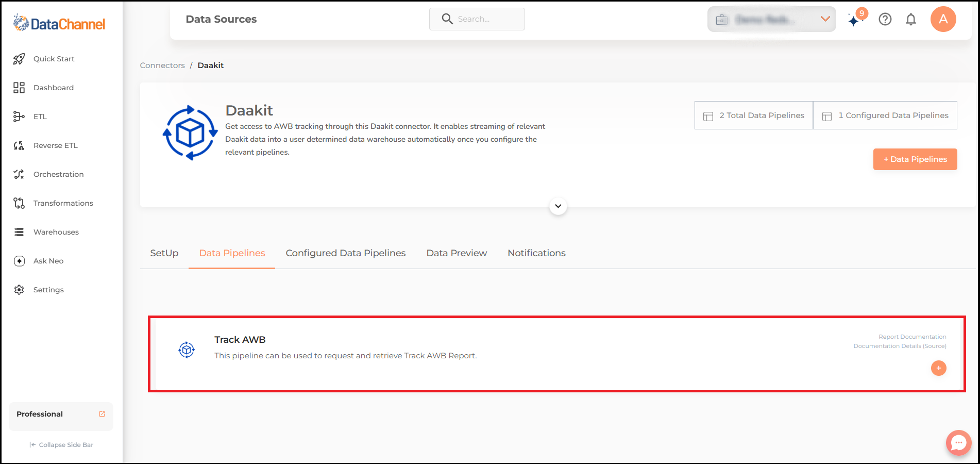Image resolution: width=980 pixels, height=464 pixels.
Task: Open the Reverse ETL menu label
Action: point(56,145)
